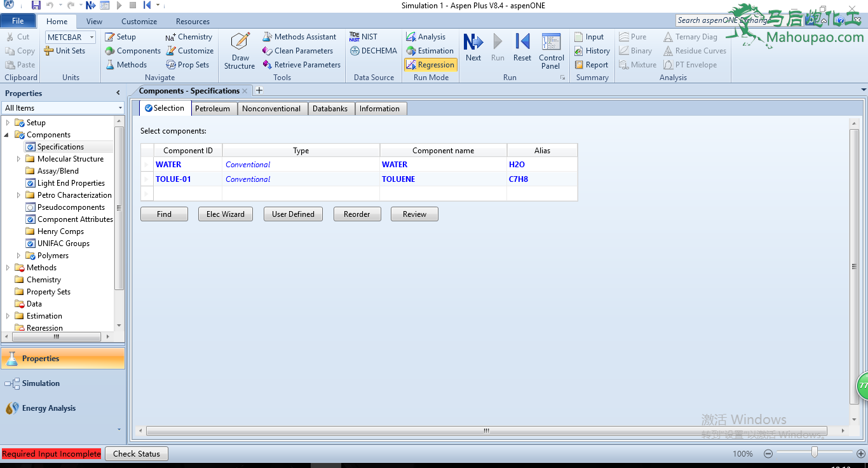Click Retrieve Parameters tool
Image resolution: width=868 pixels, height=468 pixels.
[301, 65]
